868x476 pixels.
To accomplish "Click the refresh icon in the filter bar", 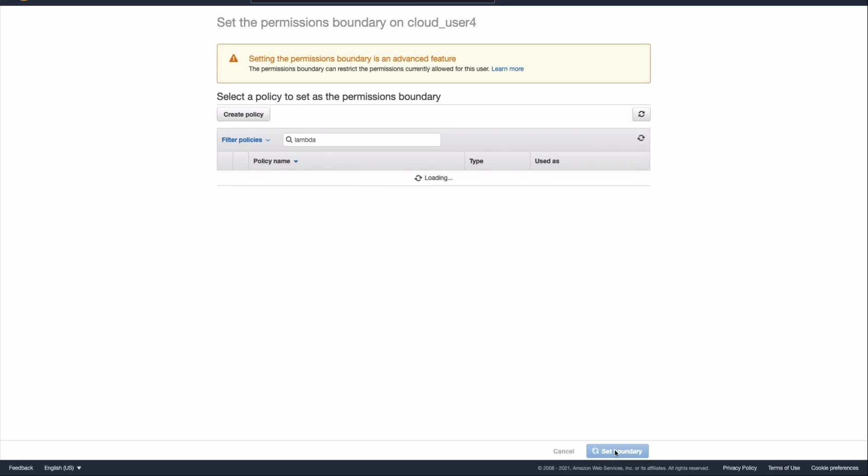I will (641, 138).
